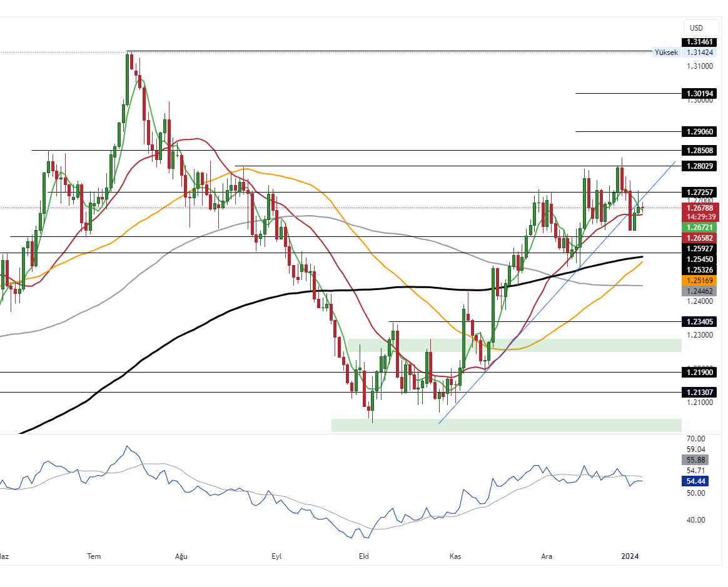Click the red current price 1.26788 label
The width and height of the screenshot is (728, 587).
[x=700, y=208]
